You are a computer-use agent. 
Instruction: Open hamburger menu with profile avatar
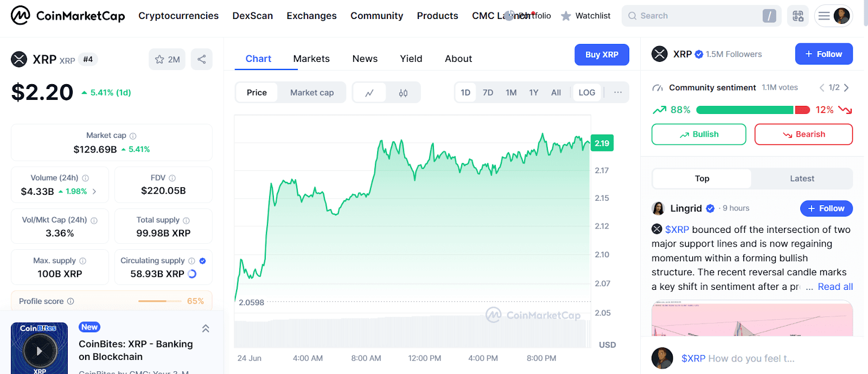point(834,16)
